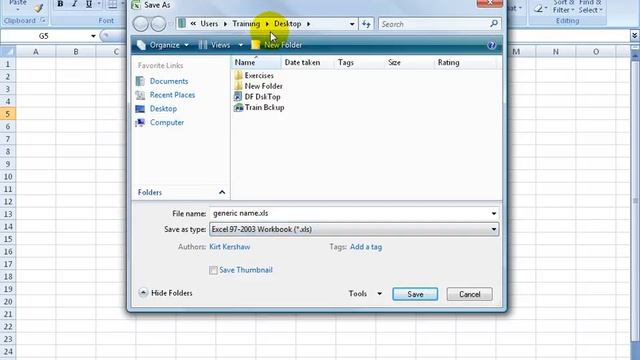
Task: Open the Tools dropdown menu
Action: coord(365,293)
